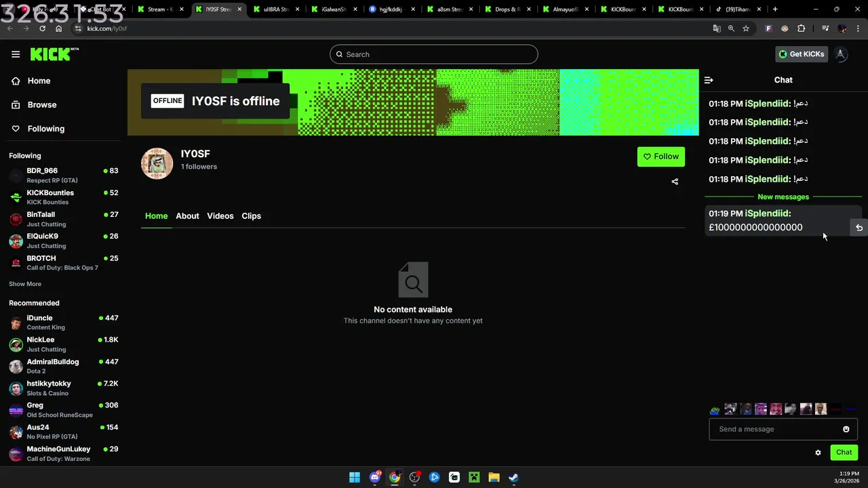Click the share channel icon
This screenshot has width=868, height=488.
(x=675, y=182)
